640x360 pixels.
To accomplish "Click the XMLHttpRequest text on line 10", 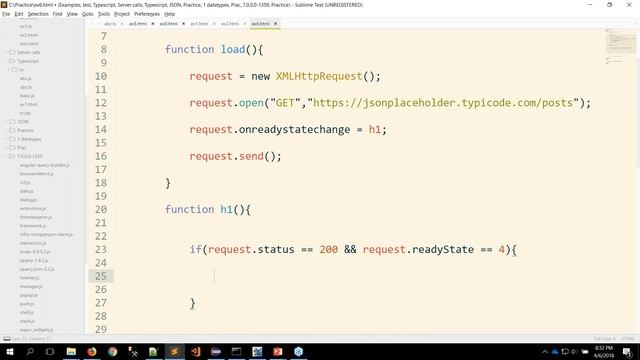I will pyautogui.click(x=319, y=76).
